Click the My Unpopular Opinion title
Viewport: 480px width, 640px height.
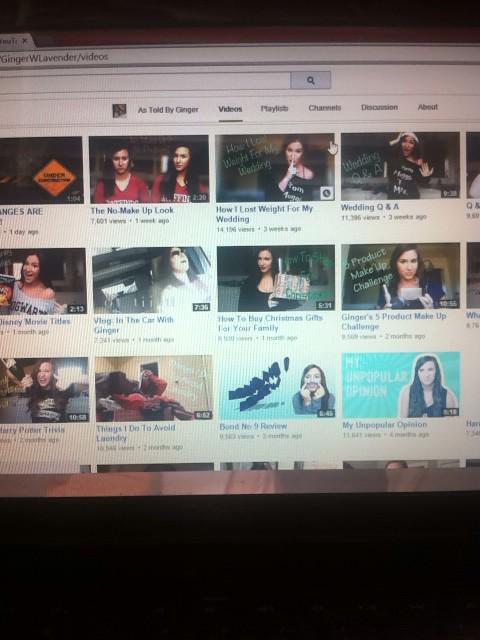(384, 424)
